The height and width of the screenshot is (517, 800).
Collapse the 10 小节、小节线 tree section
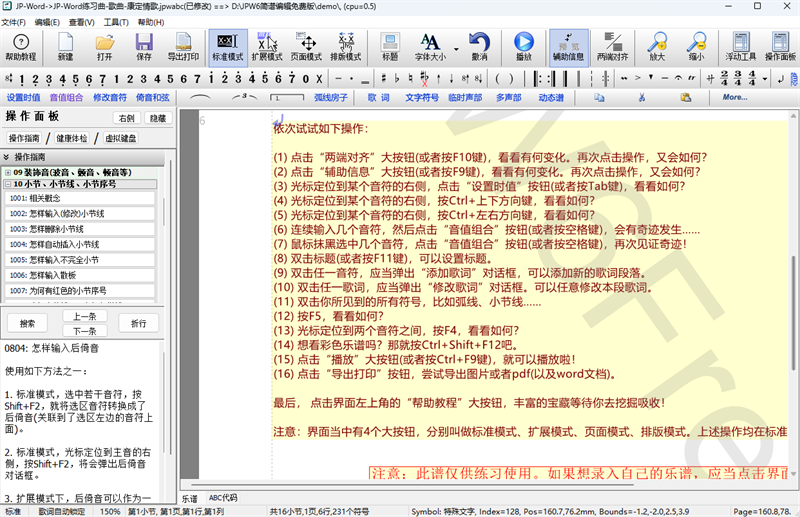coord(8,184)
